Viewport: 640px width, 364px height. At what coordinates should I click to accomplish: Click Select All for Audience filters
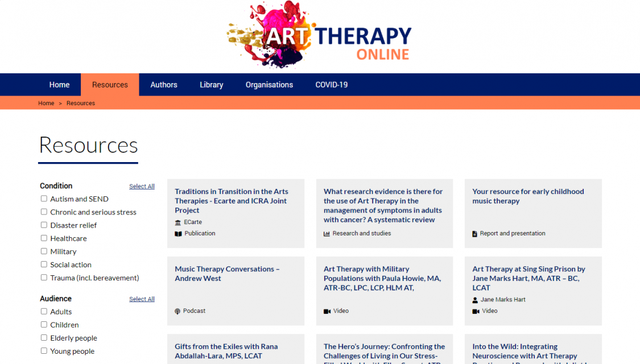[142, 299]
